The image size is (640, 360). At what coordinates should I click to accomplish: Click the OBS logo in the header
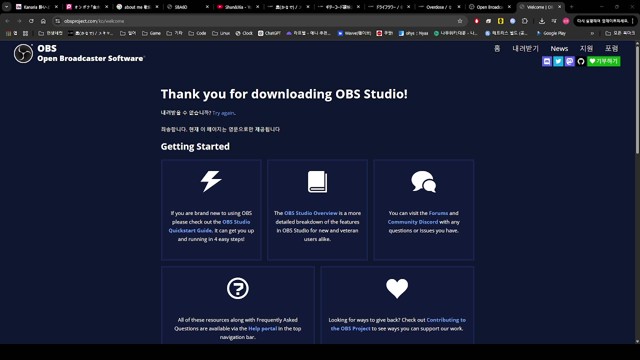[23, 53]
